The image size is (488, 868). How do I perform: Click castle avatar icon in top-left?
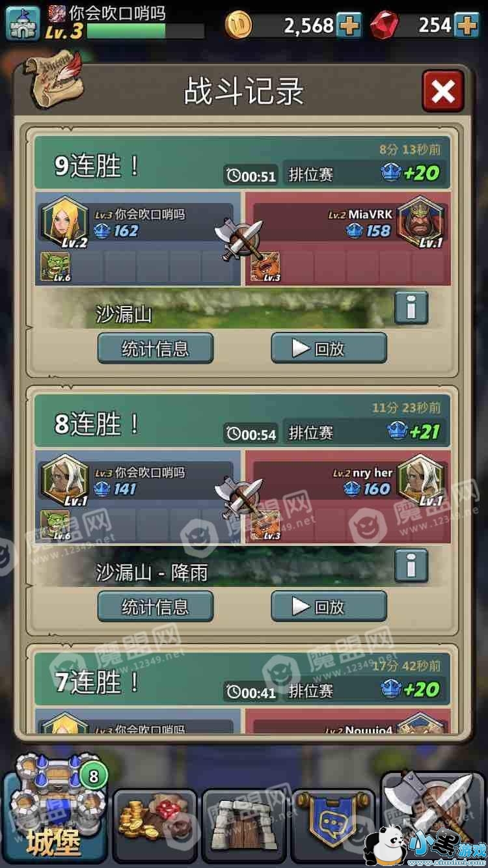[x=22, y=22]
